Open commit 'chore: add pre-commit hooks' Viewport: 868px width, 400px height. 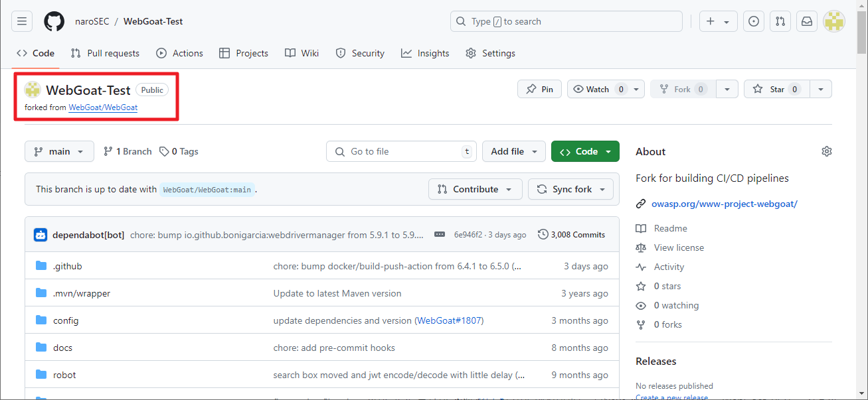pyautogui.click(x=334, y=348)
